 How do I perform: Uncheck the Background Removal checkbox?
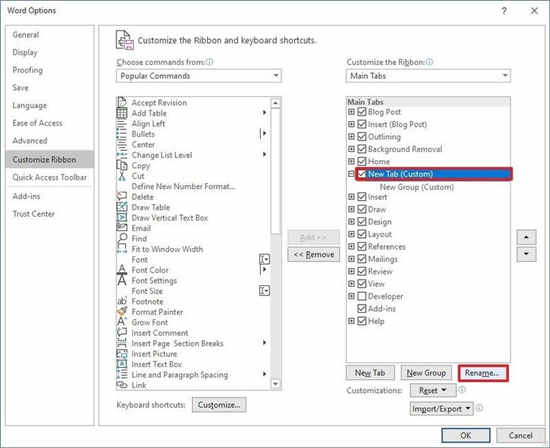[x=362, y=149]
